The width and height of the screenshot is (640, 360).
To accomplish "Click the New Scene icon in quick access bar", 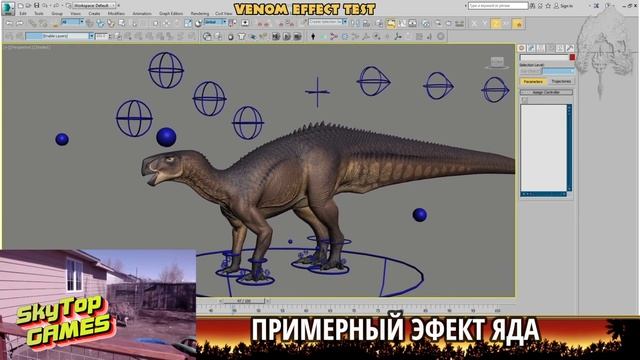I will pos(21,6).
